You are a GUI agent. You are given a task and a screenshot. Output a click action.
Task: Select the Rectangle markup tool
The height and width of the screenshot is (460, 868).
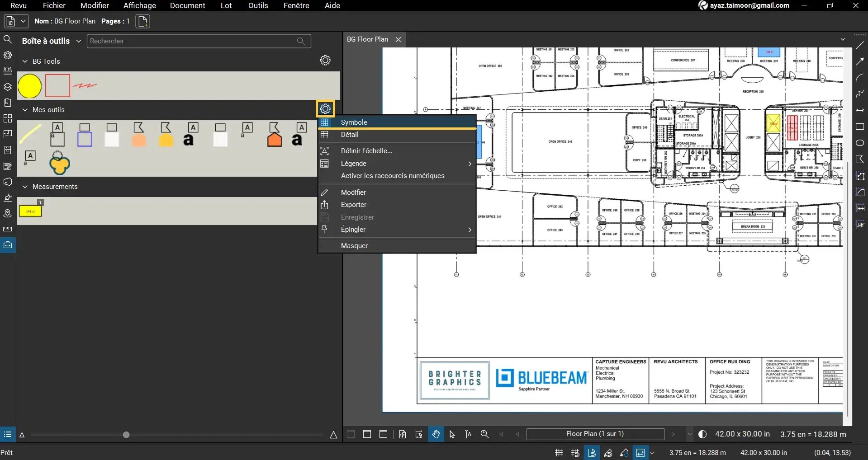[x=860, y=127]
